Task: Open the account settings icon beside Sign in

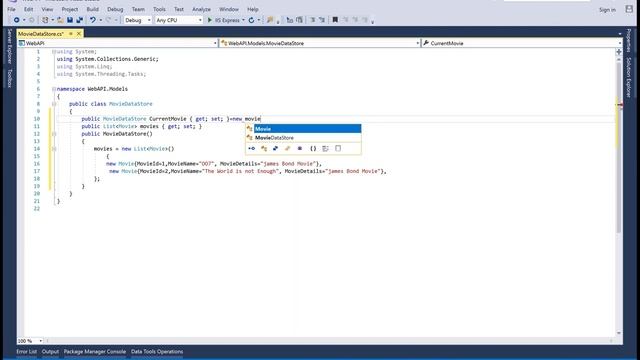Action: pyautogui.click(x=629, y=9)
